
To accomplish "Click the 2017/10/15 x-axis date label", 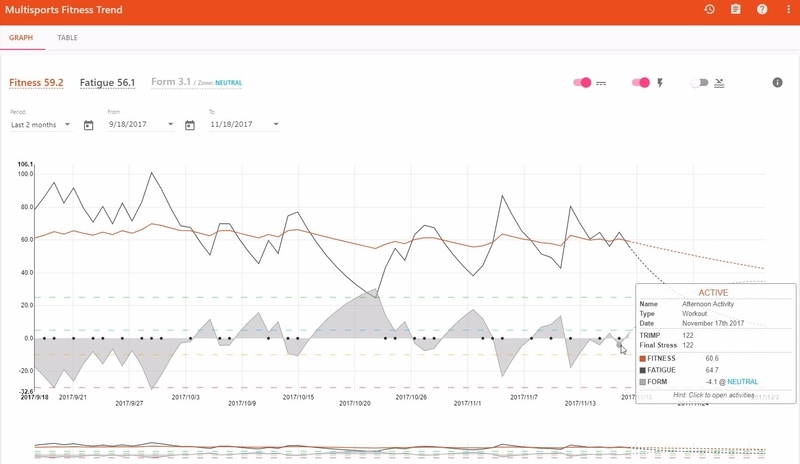I will coord(298,397).
